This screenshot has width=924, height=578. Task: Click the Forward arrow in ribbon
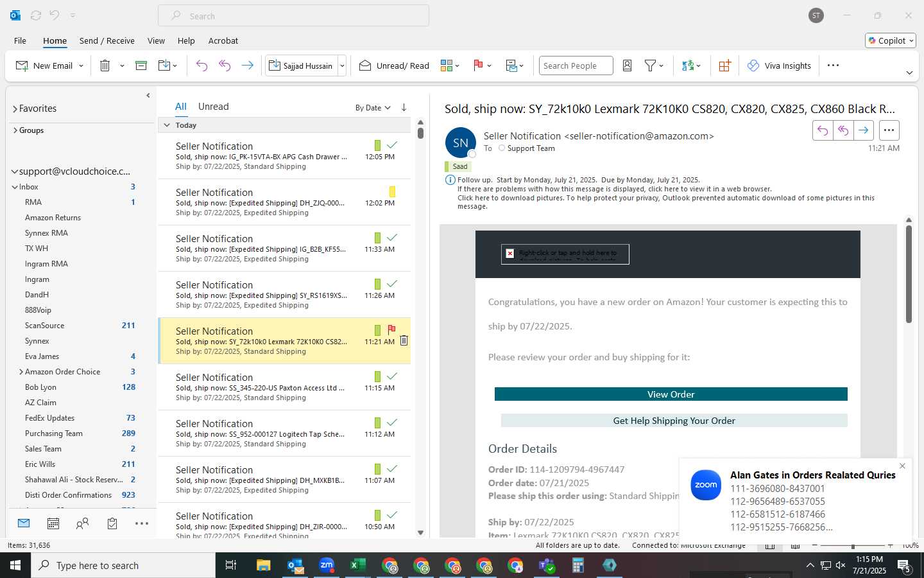(x=247, y=66)
